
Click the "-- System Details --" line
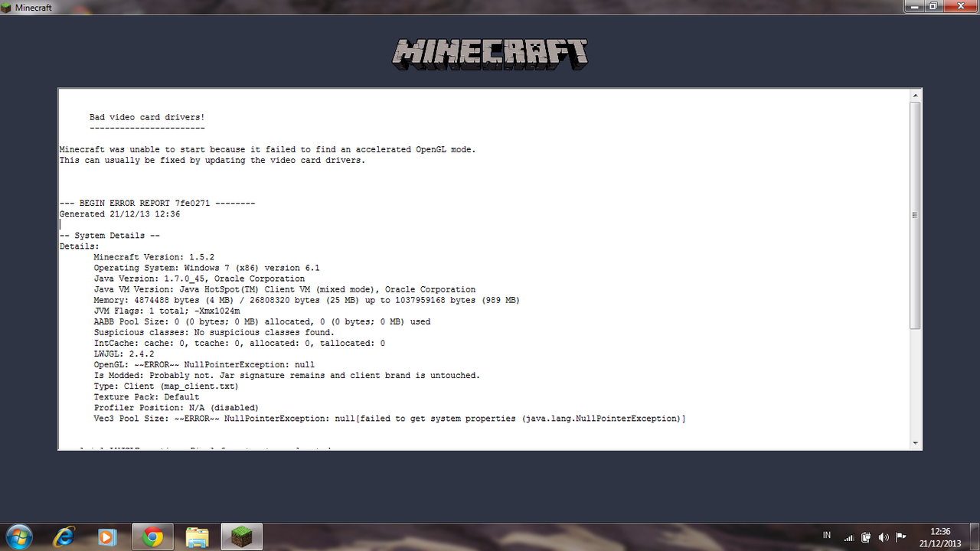109,236
